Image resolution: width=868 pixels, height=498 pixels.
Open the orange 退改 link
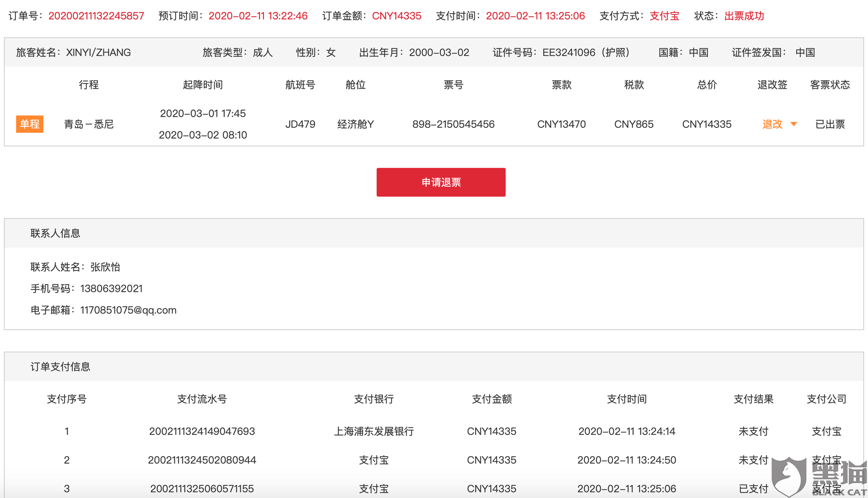tap(772, 124)
